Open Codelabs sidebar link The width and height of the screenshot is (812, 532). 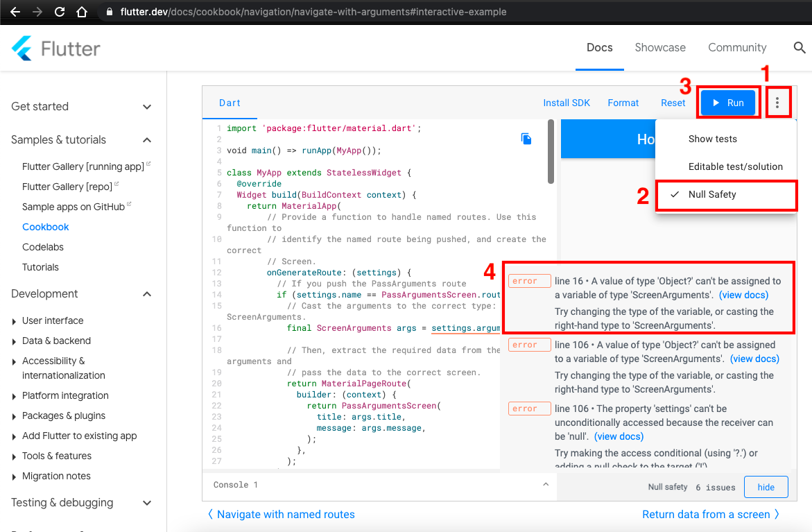coord(43,247)
